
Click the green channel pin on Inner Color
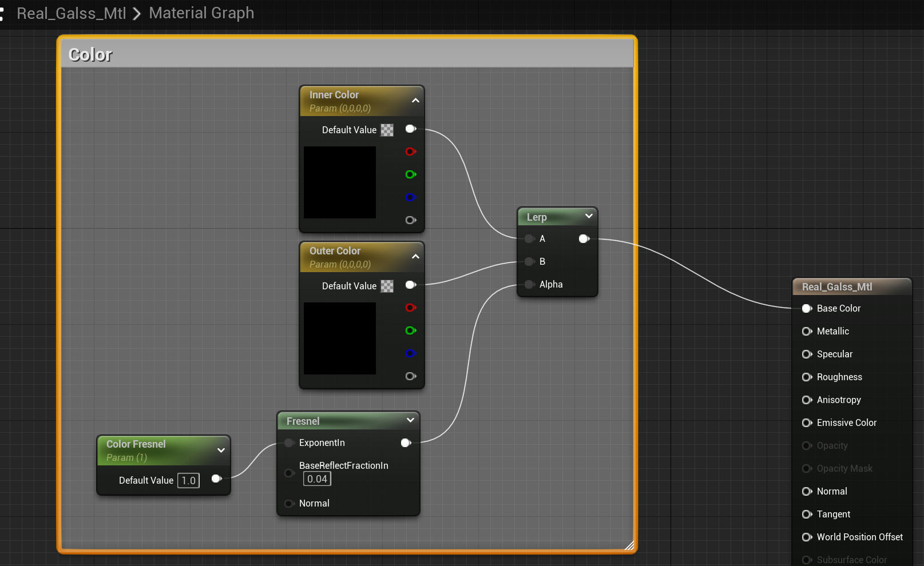click(410, 174)
